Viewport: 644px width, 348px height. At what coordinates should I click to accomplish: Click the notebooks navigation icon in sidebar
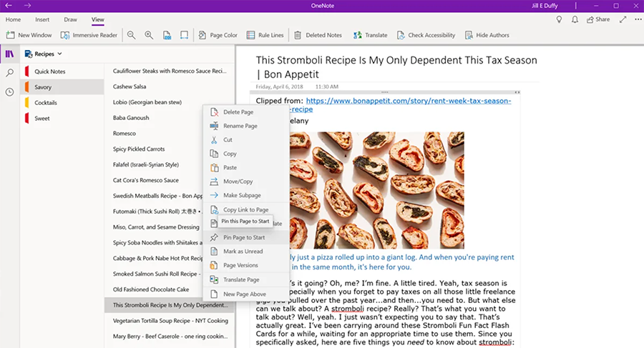pos(9,54)
